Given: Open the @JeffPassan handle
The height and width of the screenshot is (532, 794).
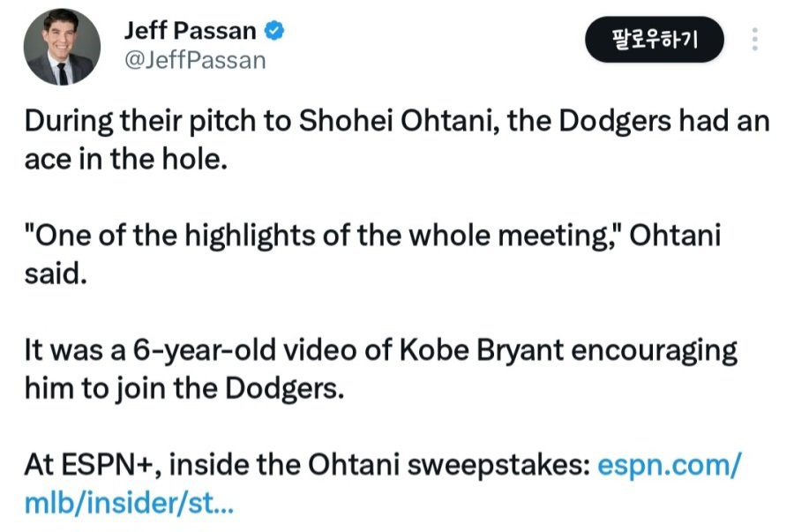Looking at the screenshot, I should (x=193, y=60).
